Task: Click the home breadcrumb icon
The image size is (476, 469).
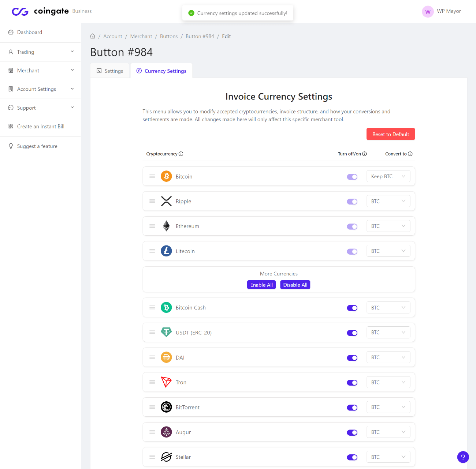Action: click(x=93, y=36)
